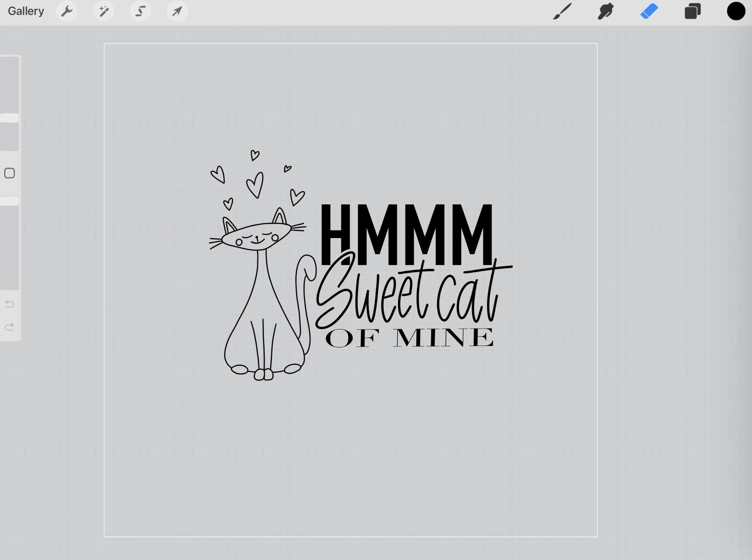
Task: Activate the Selection tool
Action: click(x=141, y=11)
